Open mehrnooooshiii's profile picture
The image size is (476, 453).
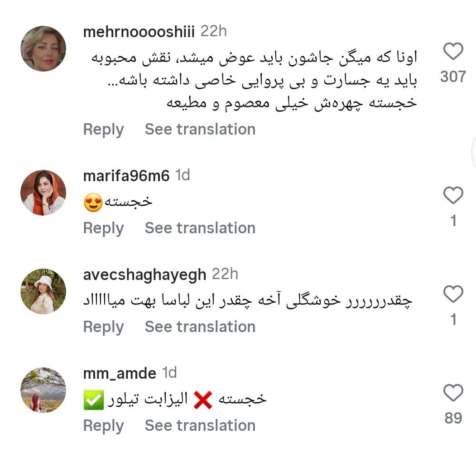point(43,49)
